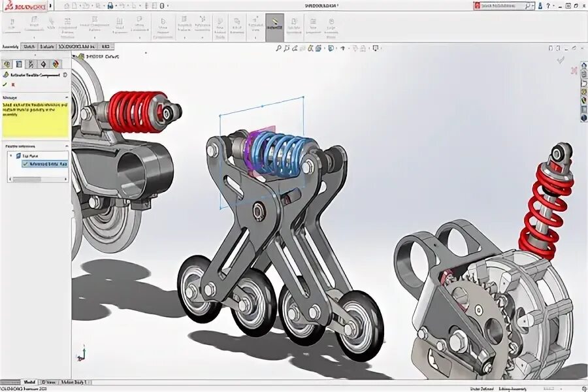The image size is (588, 392).
Task: Click the blue Print icon in title bar
Action: [x=110, y=6]
